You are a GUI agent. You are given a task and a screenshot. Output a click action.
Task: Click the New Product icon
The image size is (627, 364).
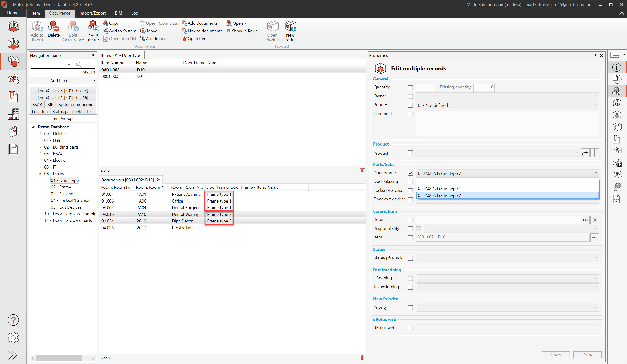290,27
